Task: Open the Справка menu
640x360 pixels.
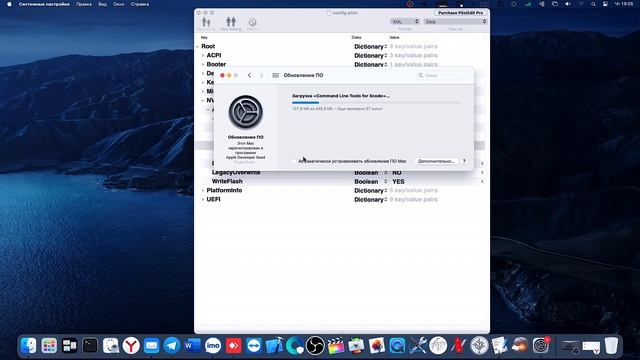Action: tap(140, 4)
